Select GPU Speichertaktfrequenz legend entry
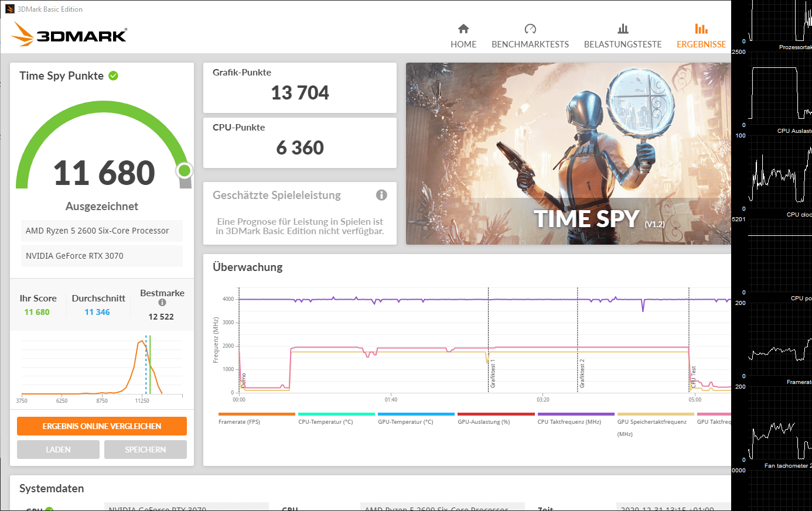Screen dimensions: 812x511 (x=656, y=425)
